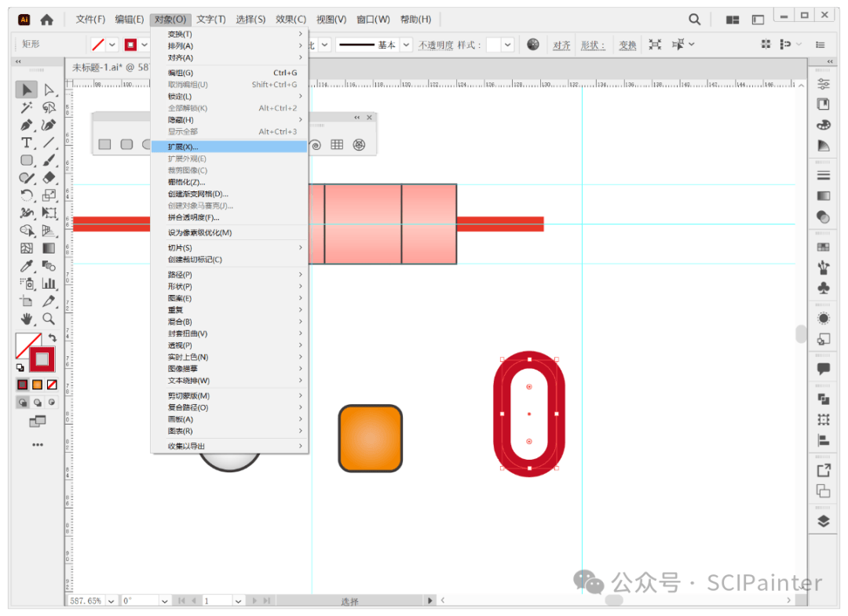Select 创建渐变网格(D)... menu item

click(229, 194)
